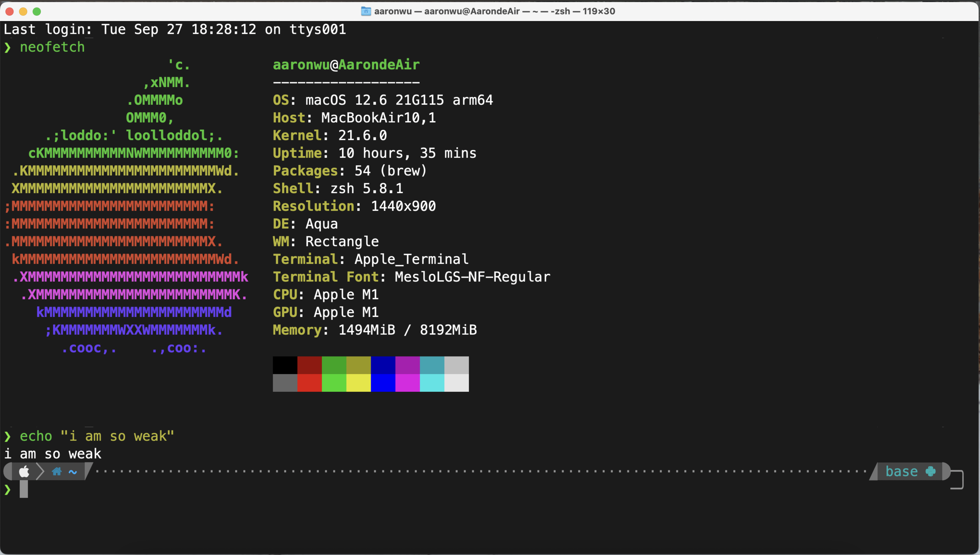The width and height of the screenshot is (980, 555).
Task: Click the Memory usage line
Action: [x=374, y=330]
